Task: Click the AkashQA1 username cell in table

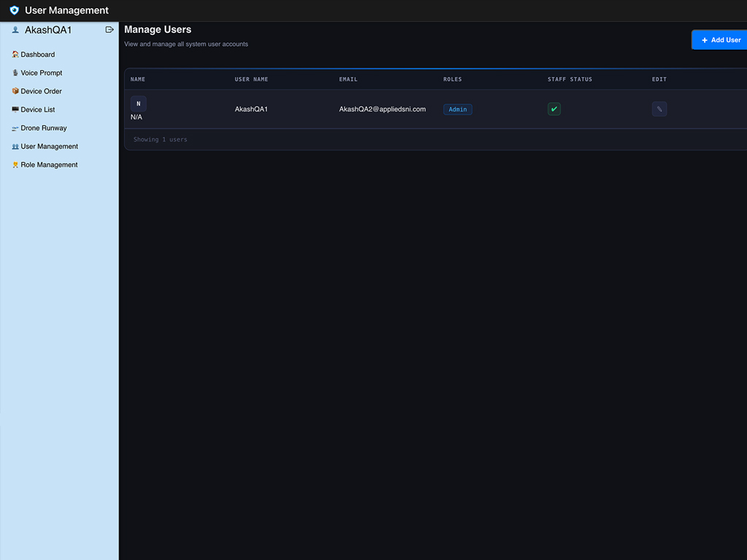Action: pyautogui.click(x=251, y=109)
